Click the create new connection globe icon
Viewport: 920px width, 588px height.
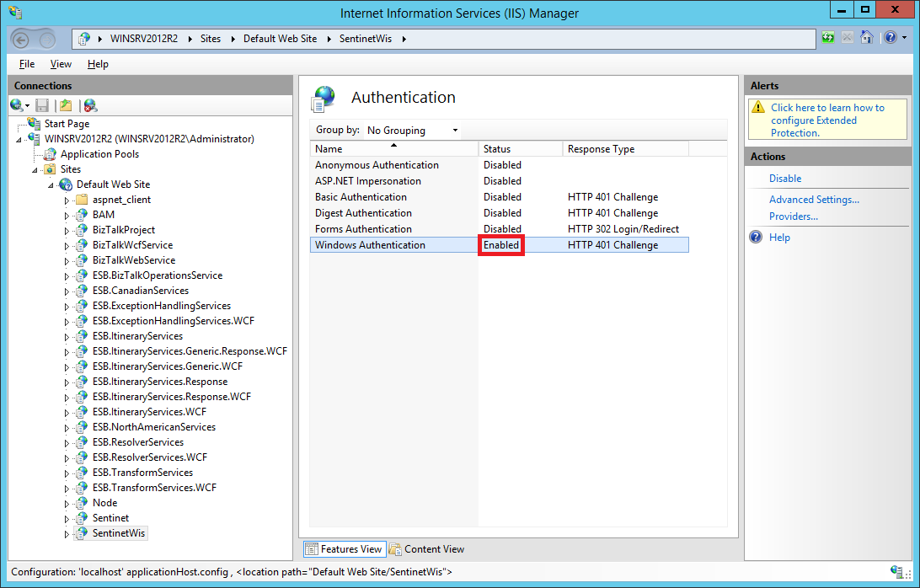click(x=17, y=105)
